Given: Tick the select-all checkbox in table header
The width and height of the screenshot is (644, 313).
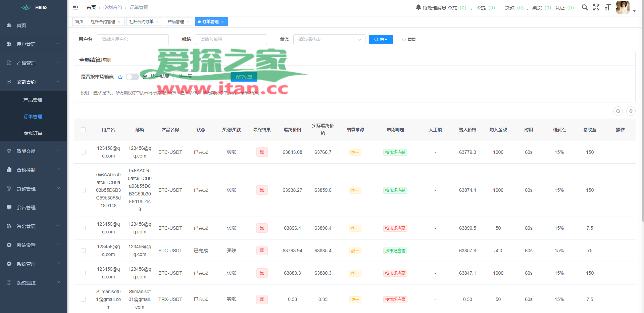Looking at the screenshot, I should 83,130.
